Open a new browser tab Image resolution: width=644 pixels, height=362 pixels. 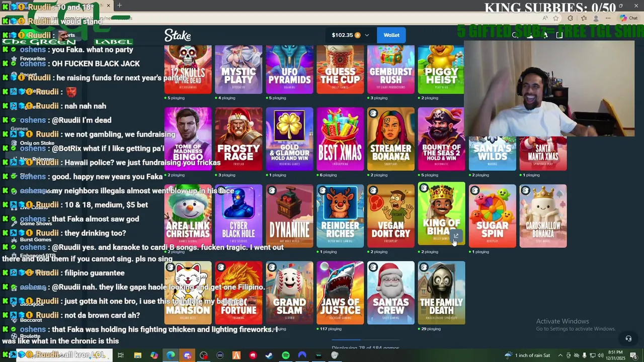pos(119,6)
